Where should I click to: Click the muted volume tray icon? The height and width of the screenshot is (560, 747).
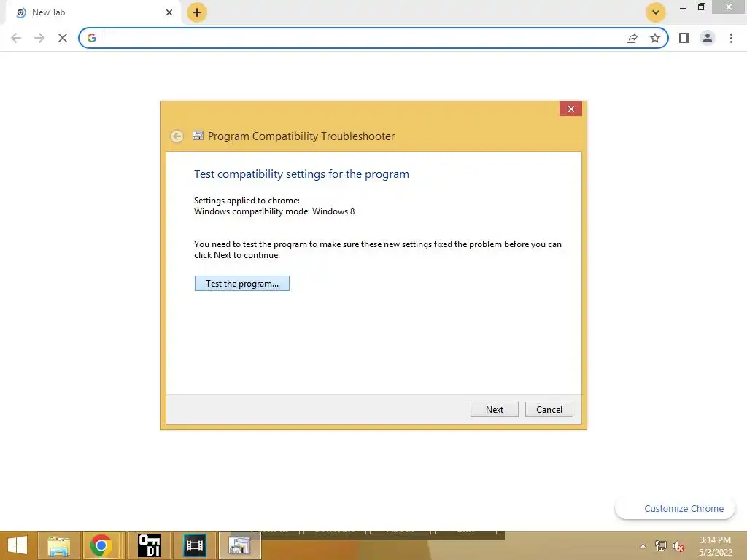[678, 546]
